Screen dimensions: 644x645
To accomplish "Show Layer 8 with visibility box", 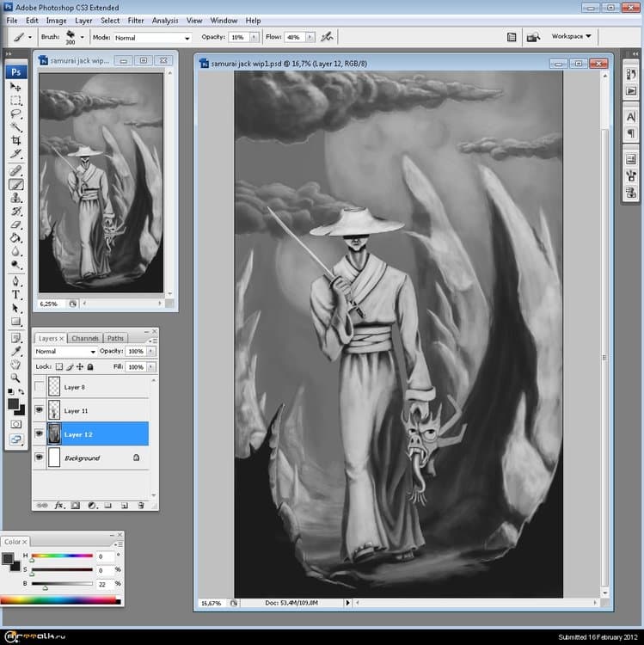I will [39, 387].
